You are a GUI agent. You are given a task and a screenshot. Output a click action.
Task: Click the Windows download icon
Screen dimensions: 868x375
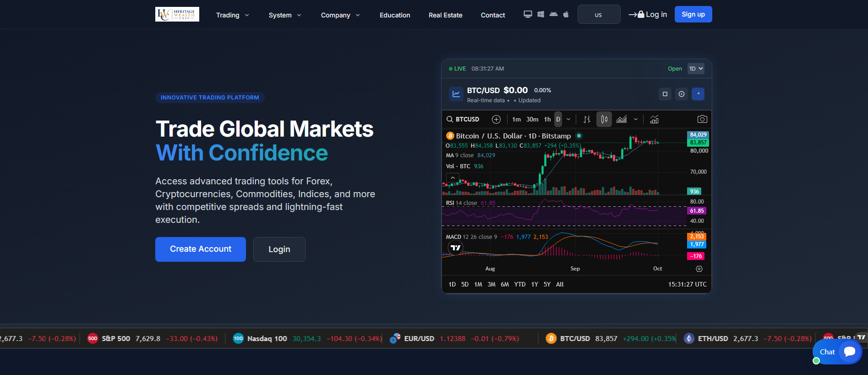[540, 14]
